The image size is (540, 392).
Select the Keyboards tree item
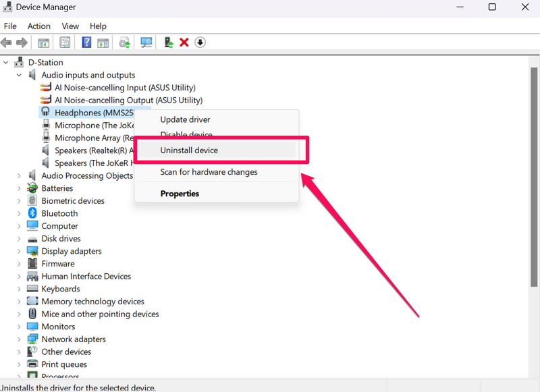coord(60,289)
